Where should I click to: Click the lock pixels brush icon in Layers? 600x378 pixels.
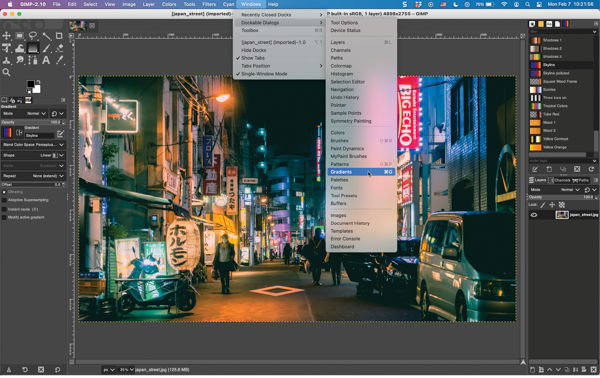click(x=543, y=205)
